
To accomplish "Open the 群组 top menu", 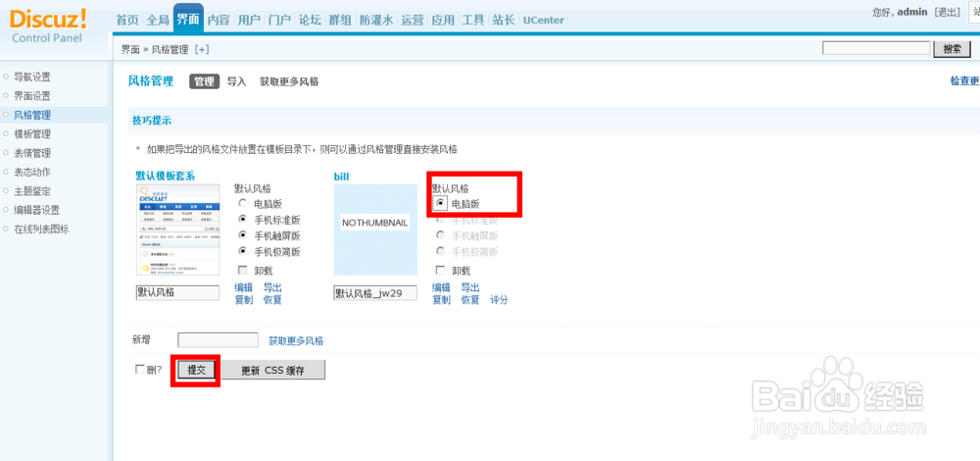I will click(x=340, y=20).
